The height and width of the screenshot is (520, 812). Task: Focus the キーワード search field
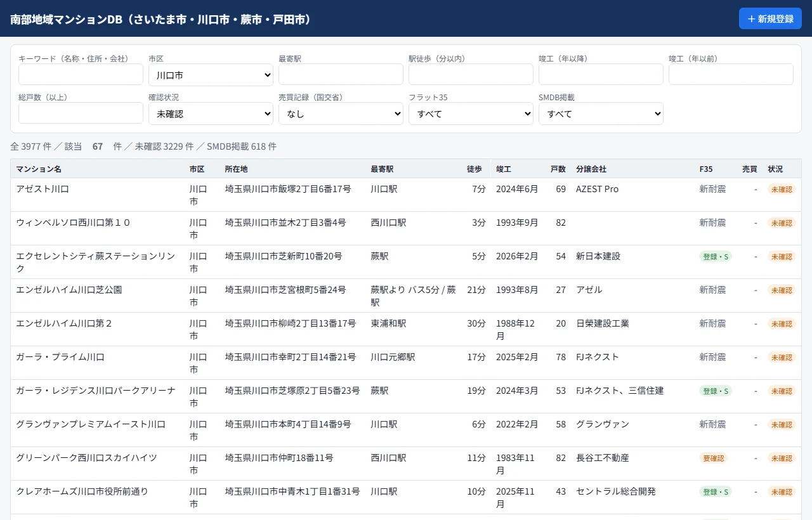81,74
